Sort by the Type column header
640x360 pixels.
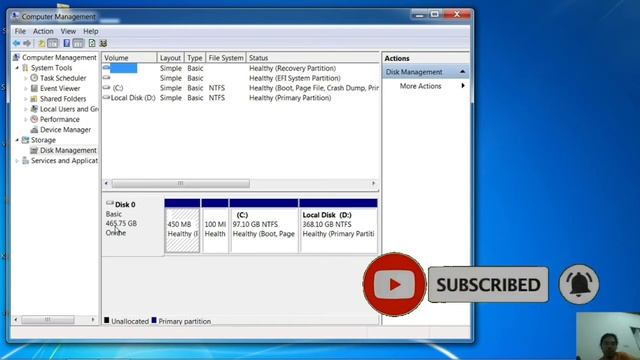[195, 58]
